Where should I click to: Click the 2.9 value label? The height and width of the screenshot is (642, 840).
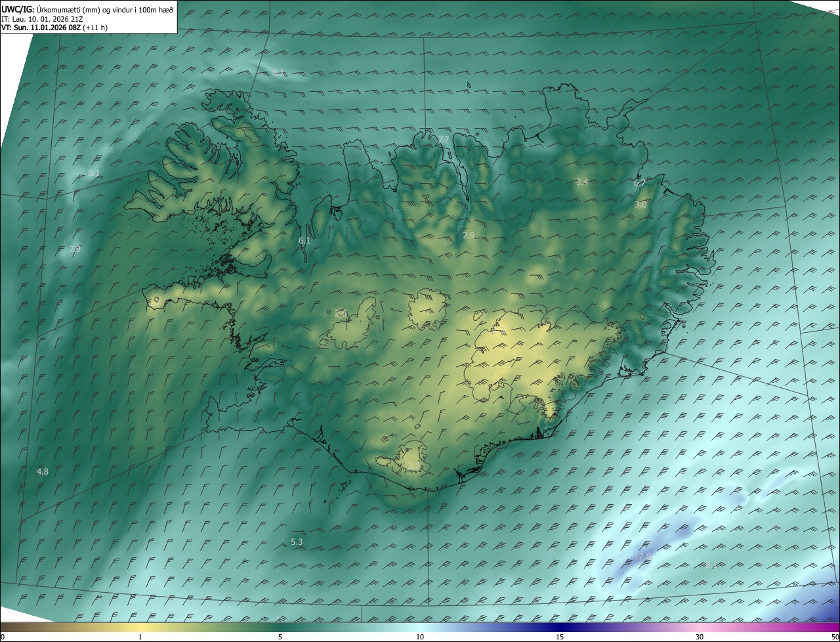[469, 235]
